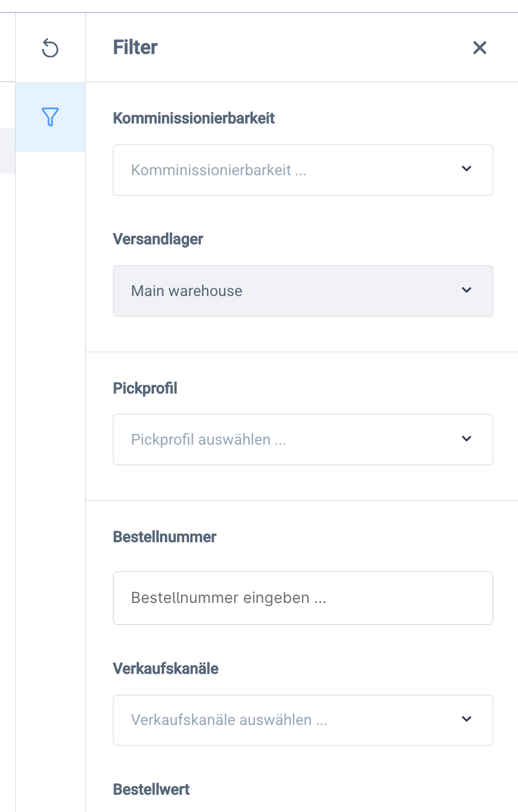This screenshot has width=518, height=812.
Task: Click the Bestellnummer section label
Action: tap(164, 536)
